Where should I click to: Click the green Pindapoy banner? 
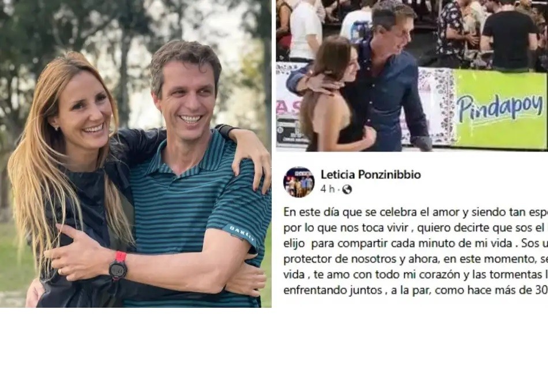500,110
